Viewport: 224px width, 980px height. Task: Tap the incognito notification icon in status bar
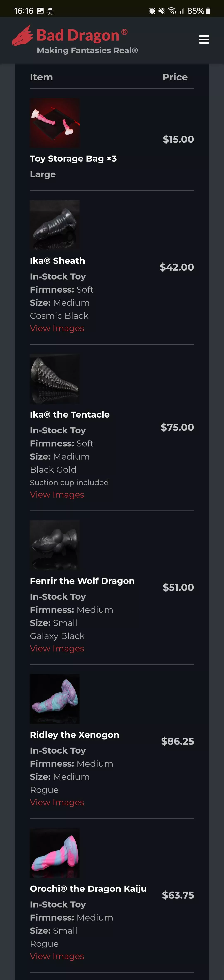click(x=50, y=11)
